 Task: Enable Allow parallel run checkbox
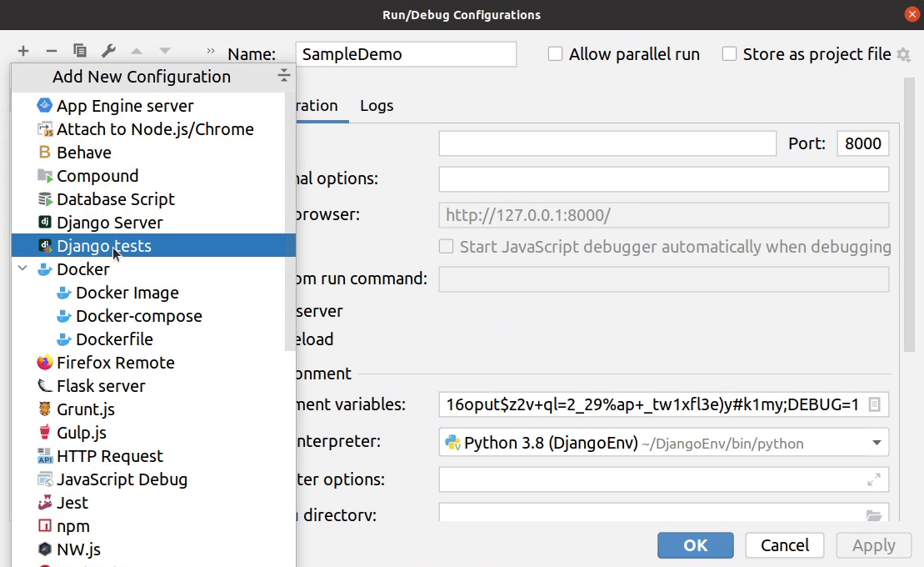point(556,54)
